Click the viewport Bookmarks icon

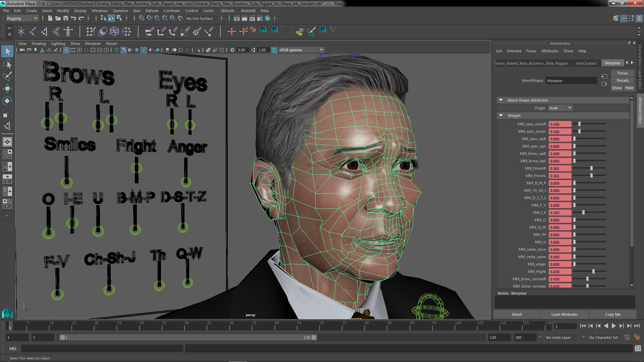pyautogui.click(x=36, y=50)
